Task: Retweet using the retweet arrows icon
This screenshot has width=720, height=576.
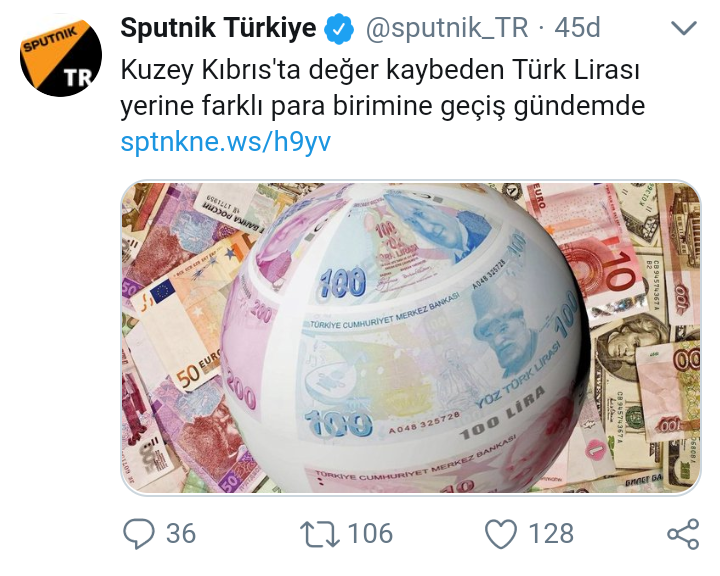Action: pyautogui.click(x=320, y=534)
